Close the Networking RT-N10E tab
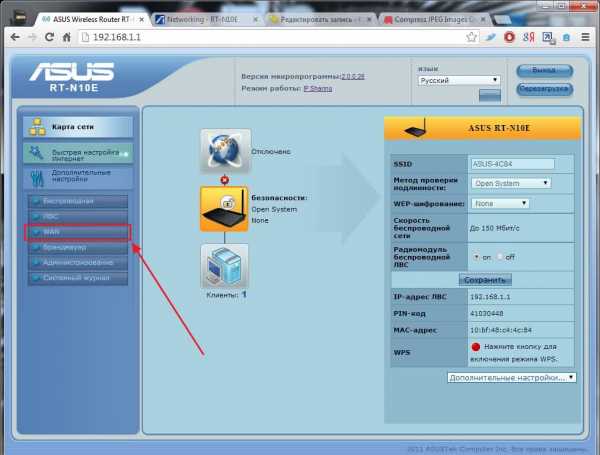The height and width of the screenshot is (455, 600). point(256,19)
